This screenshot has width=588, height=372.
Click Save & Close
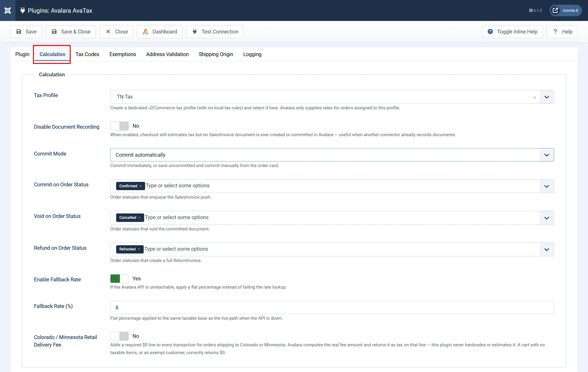tap(71, 32)
